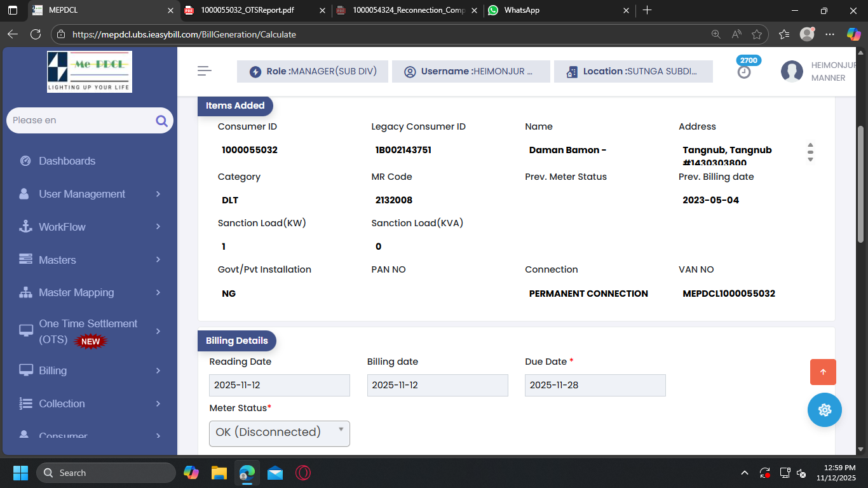Click the session timer clock icon
The image size is (868, 488).
[744, 72]
